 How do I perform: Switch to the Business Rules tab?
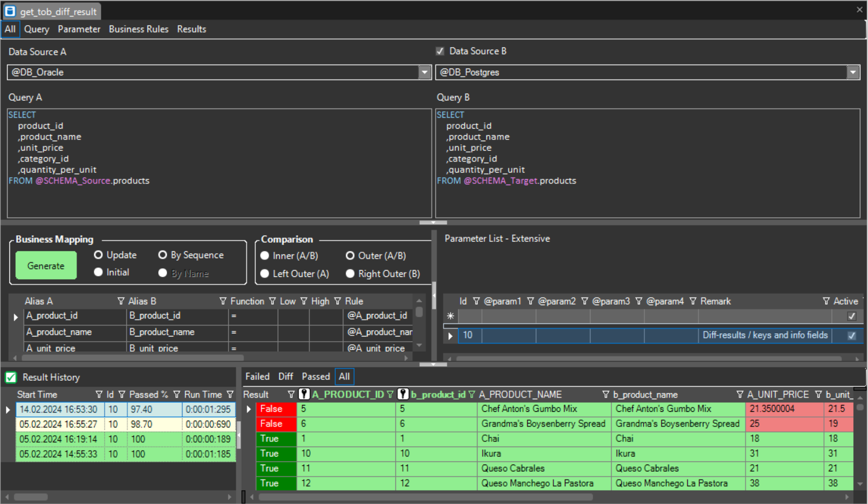click(x=139, y=29)
